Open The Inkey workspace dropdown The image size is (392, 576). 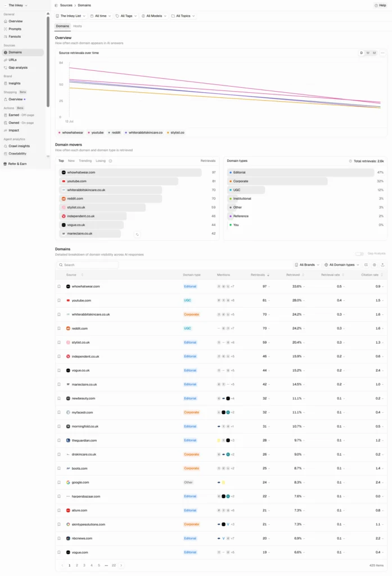16,6
